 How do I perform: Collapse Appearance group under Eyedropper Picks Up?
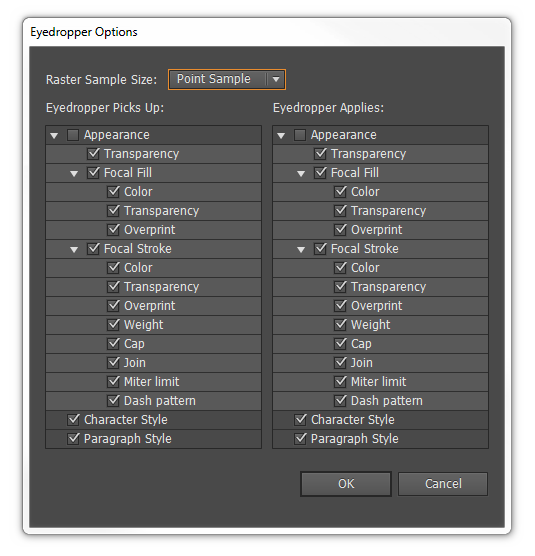tap(54, 135)
